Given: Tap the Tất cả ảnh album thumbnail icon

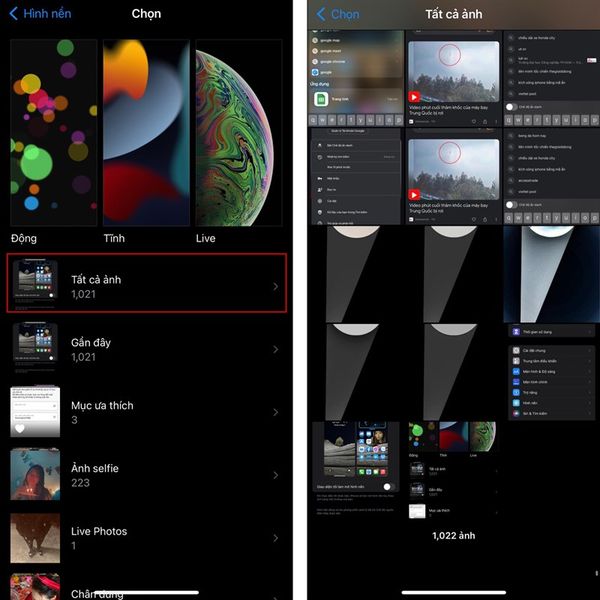Looking at the screenshot, I should point(35,287).
